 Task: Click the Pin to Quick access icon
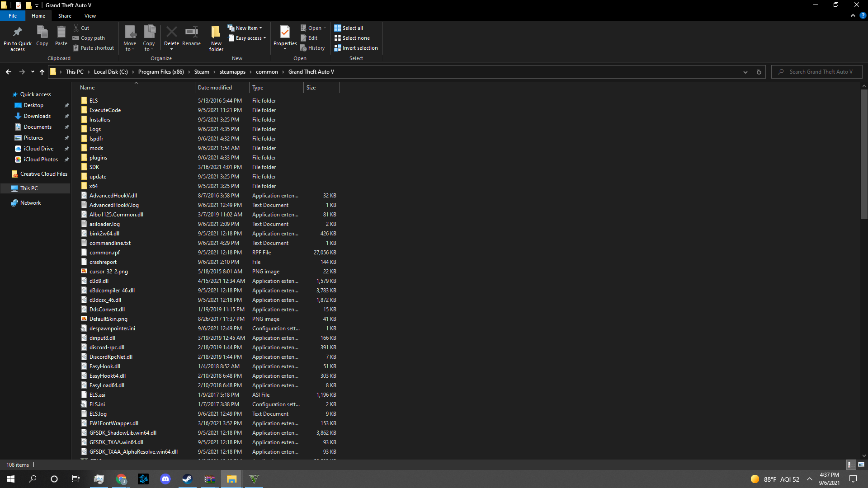click(x=17, y=33)
